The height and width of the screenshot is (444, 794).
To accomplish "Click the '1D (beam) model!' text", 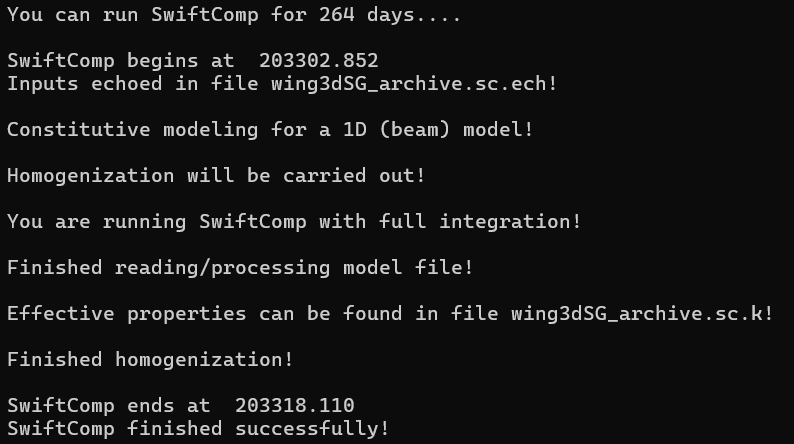I will coord(438,130).
